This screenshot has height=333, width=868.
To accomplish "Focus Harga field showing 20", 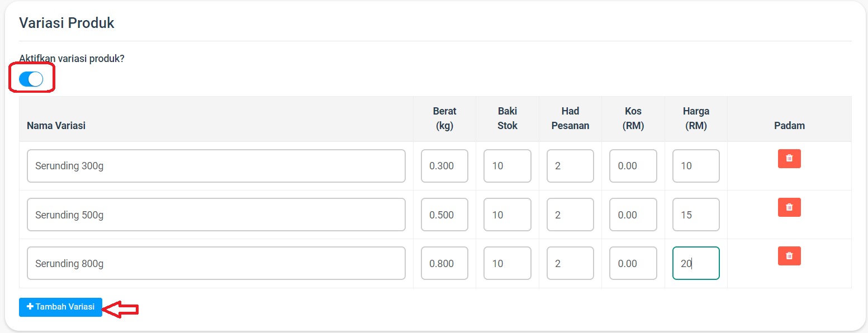I will 696,263.
